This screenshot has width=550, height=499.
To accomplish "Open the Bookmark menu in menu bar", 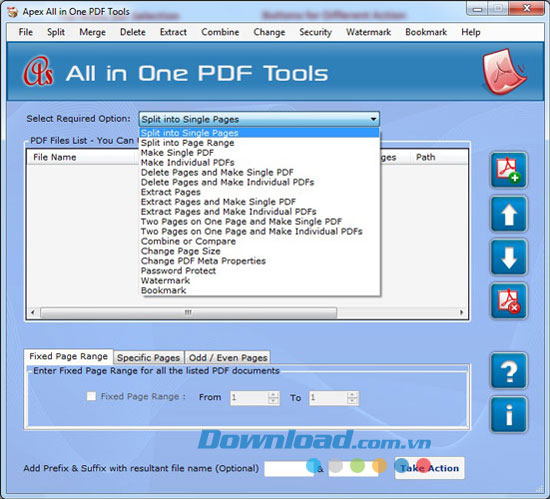I will pyautogui.click(x=426, y=32).
